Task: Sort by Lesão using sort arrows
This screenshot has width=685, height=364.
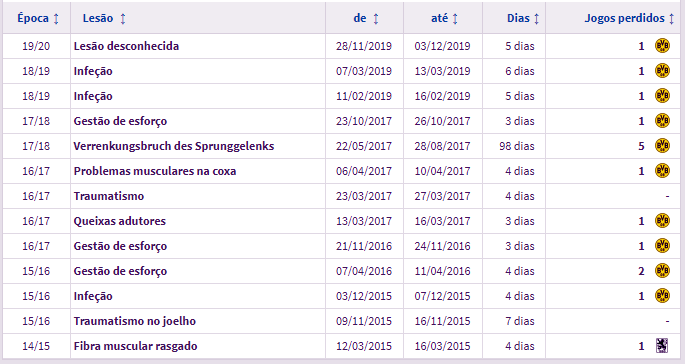Action: pos(123,18)
